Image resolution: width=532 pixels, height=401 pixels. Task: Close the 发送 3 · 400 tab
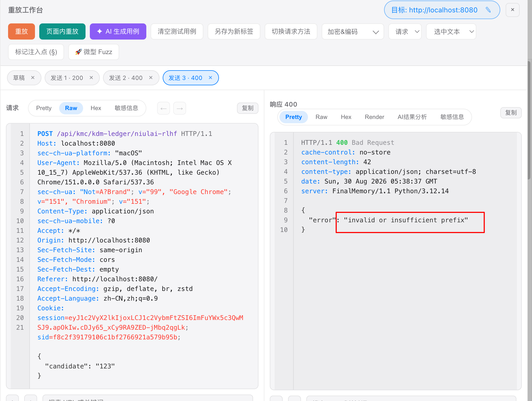click(x=210, y=78)
